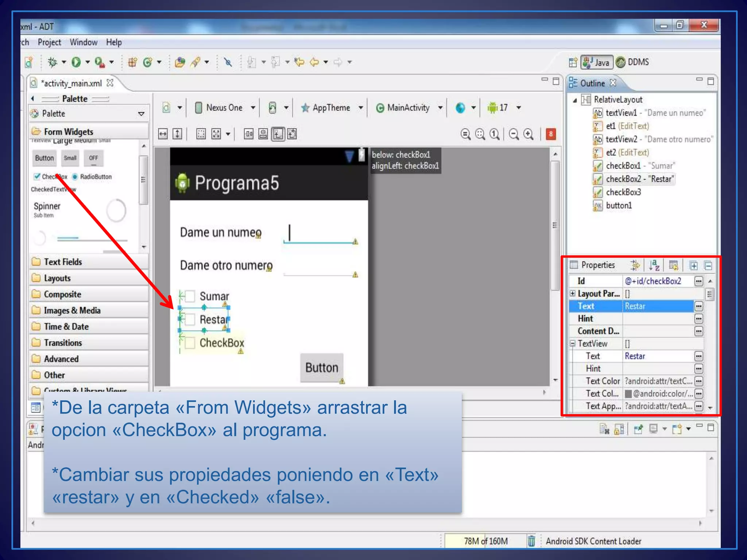This screenshot has width=747, height=560.
Task: Open the Project menu
Action: click(x=49, y=42)
